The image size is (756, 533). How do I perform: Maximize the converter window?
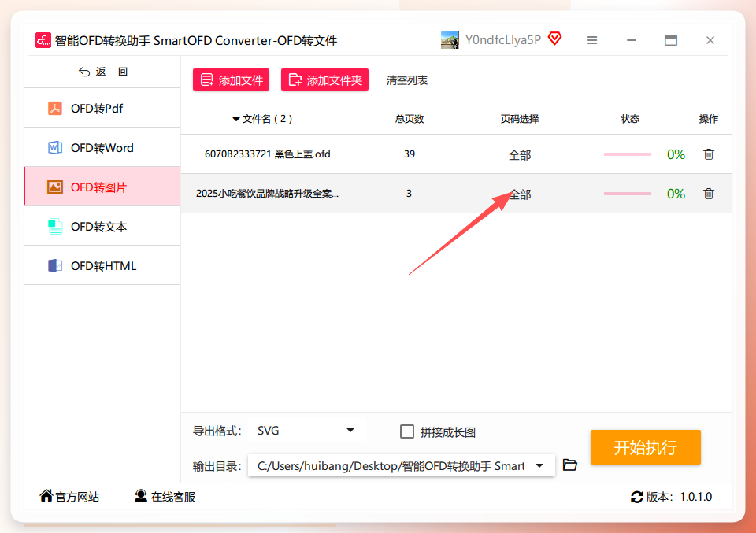(x=671, y=40)
